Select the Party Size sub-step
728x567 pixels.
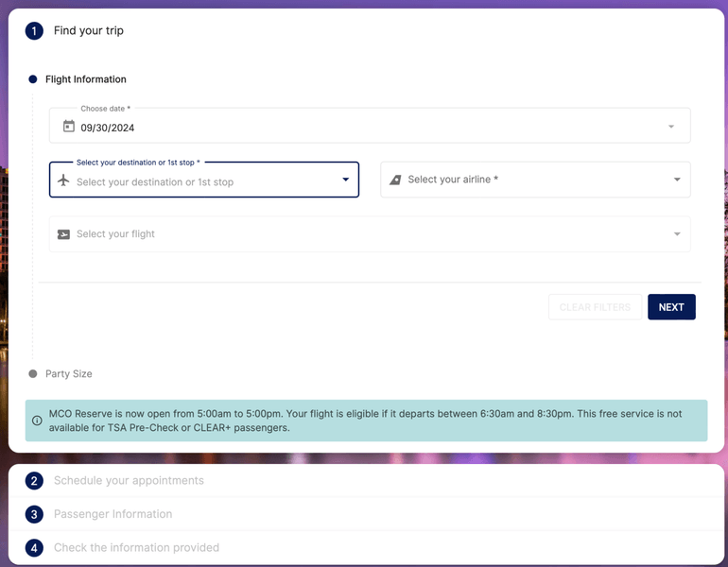pyautogui.click(x=68, y=374)
